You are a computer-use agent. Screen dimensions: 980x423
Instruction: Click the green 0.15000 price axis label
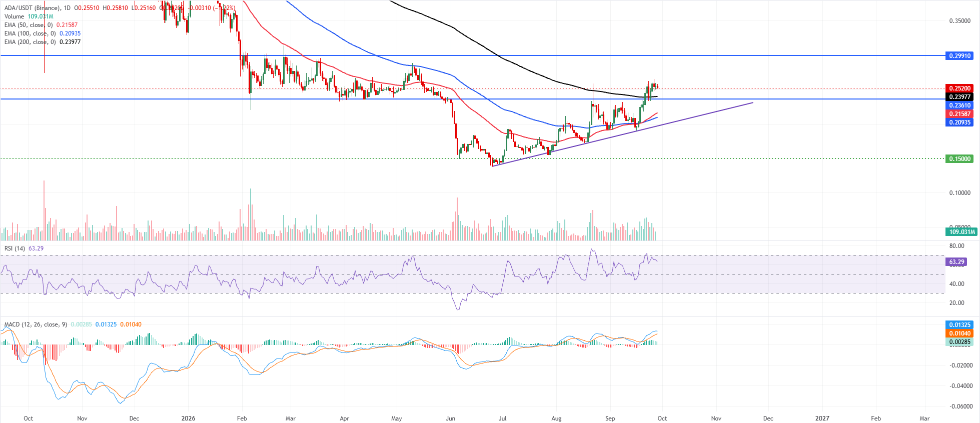point(960,159)
